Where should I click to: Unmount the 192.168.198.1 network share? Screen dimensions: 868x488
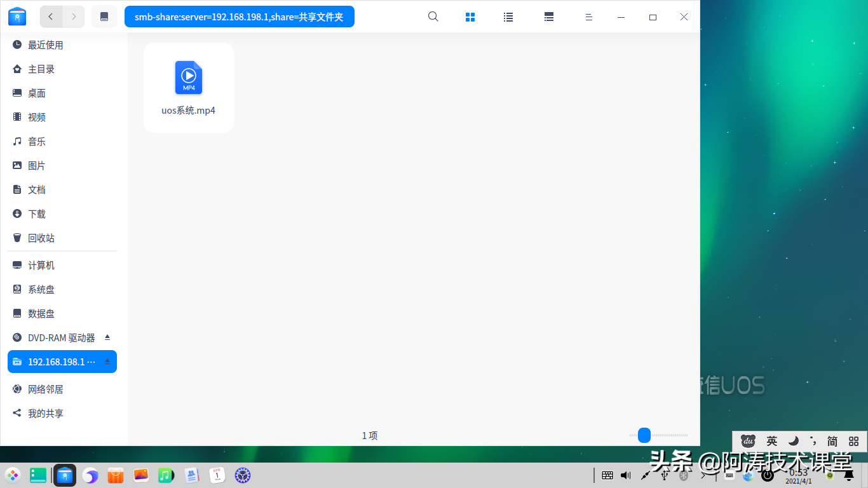pos(107,362)
